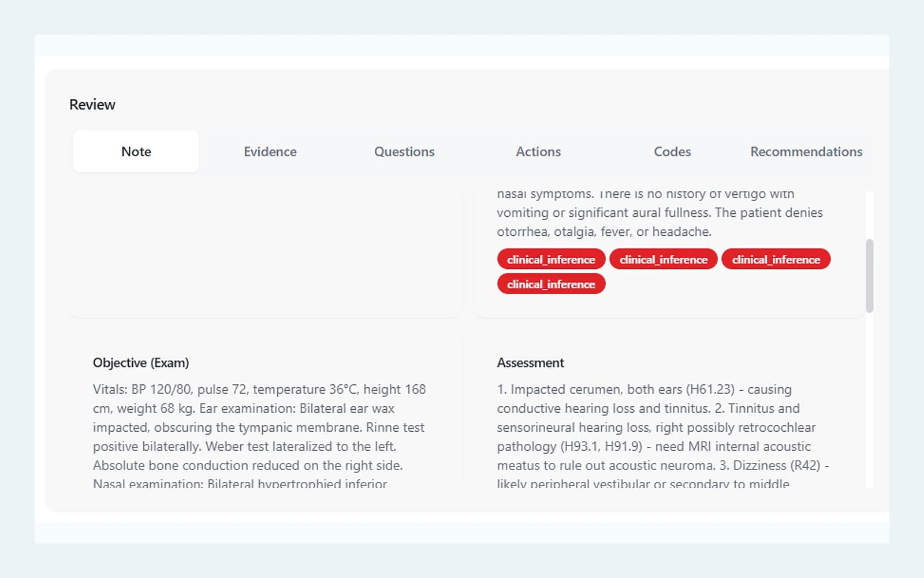Select the Questions tab
Screen dimensions: 924x578
(404, 151)
